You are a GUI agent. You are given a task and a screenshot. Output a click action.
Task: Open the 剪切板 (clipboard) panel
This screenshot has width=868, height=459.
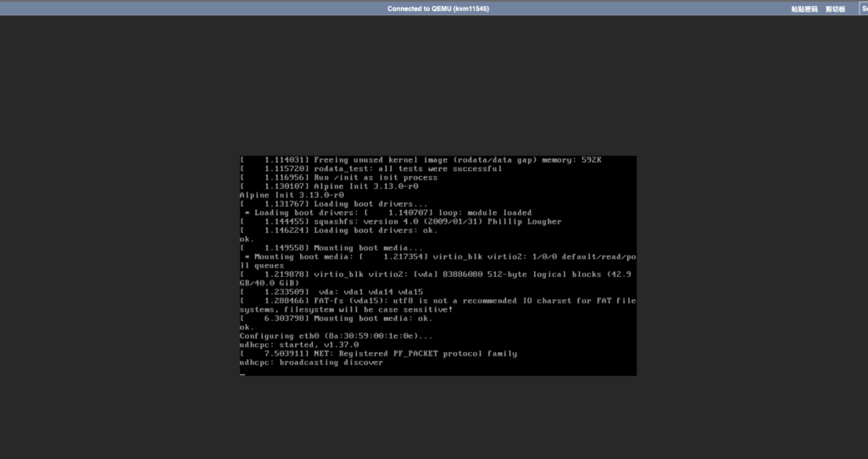click(x=835, y=8)
